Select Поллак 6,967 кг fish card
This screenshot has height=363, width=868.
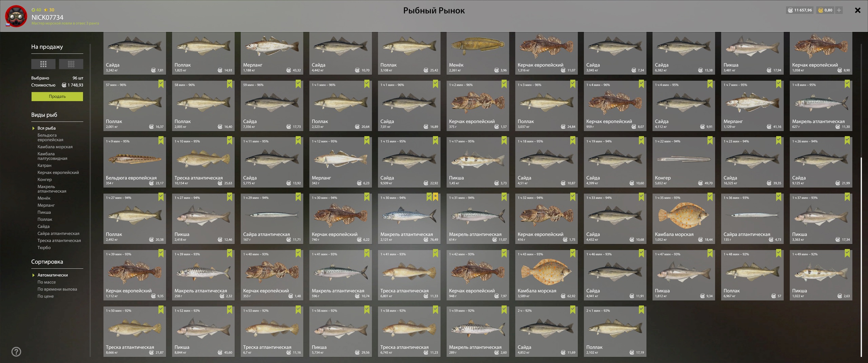tap(752, 275)
